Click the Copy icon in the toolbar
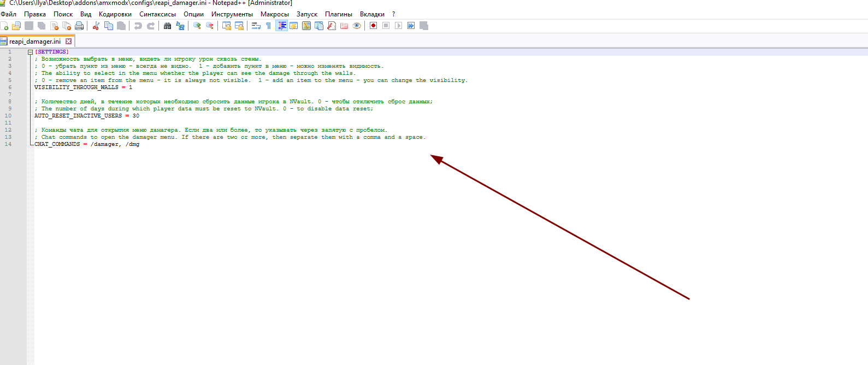This screenshot has height=365, width=868. point(109,26)
